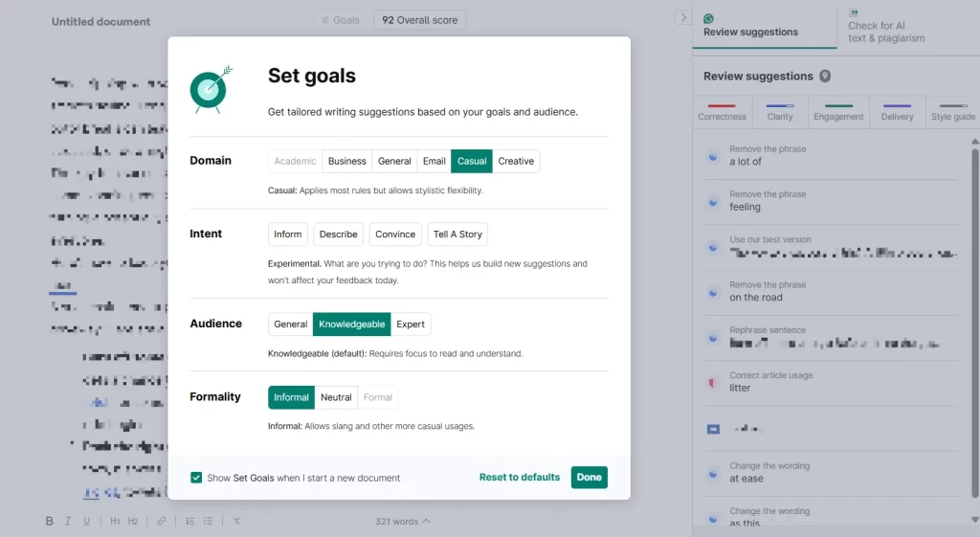Create a bulleted list
The image size is (980, 537).
208,521
